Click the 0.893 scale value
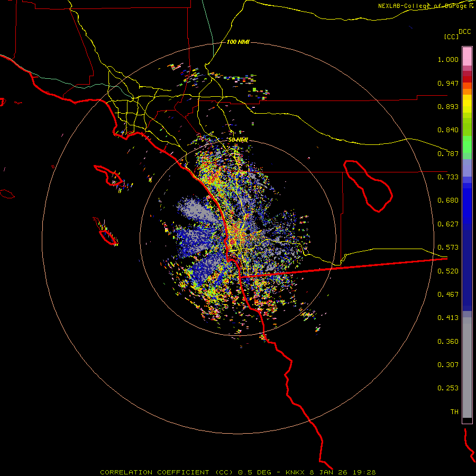 (x=448, y=106)
